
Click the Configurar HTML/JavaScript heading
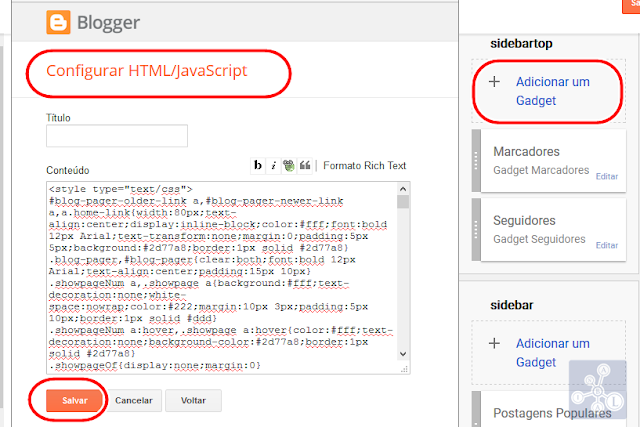[147, 71]
